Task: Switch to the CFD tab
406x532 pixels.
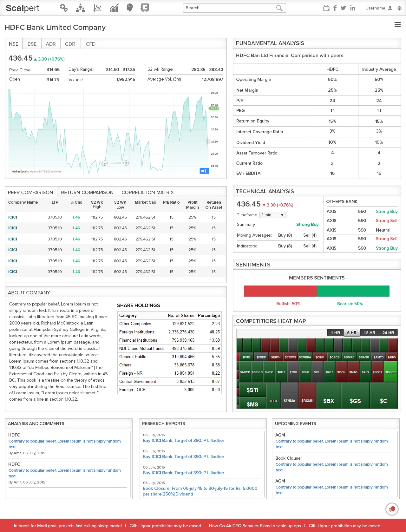Action: (91, 44)
